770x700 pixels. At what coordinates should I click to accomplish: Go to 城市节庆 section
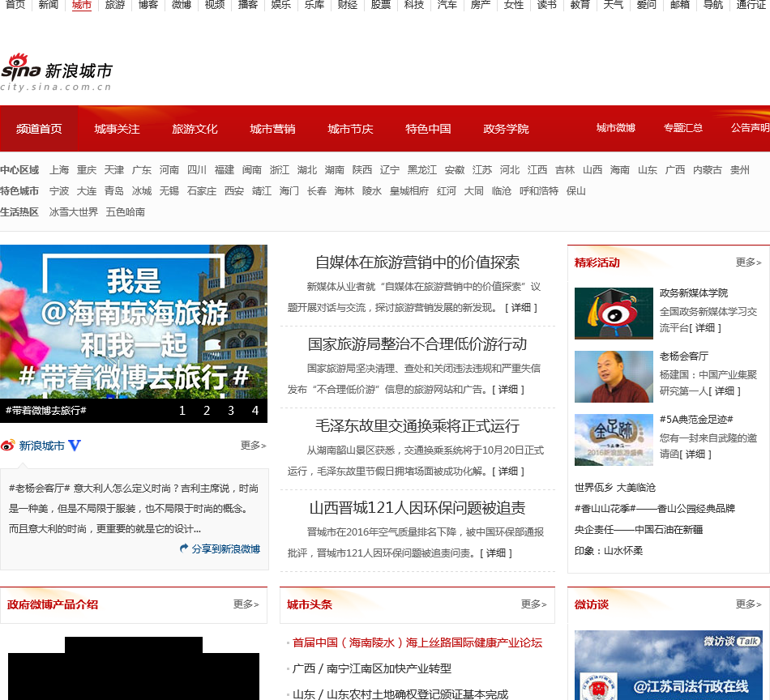point(350,129)
